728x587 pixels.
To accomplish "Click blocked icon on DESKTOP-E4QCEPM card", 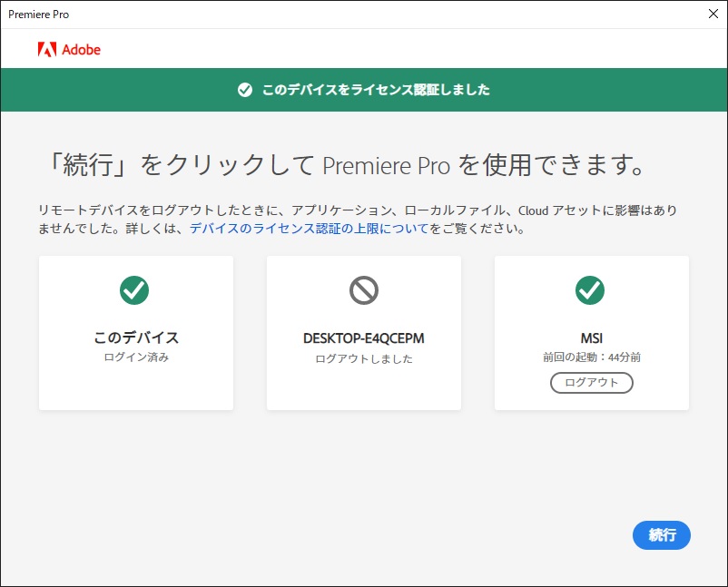I will (363, 290).
